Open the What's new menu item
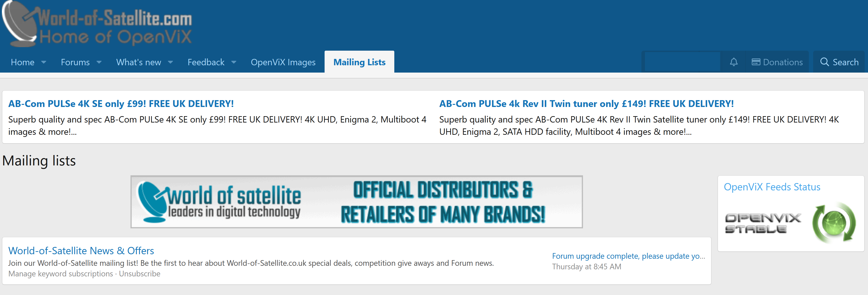 click(139, 62)
